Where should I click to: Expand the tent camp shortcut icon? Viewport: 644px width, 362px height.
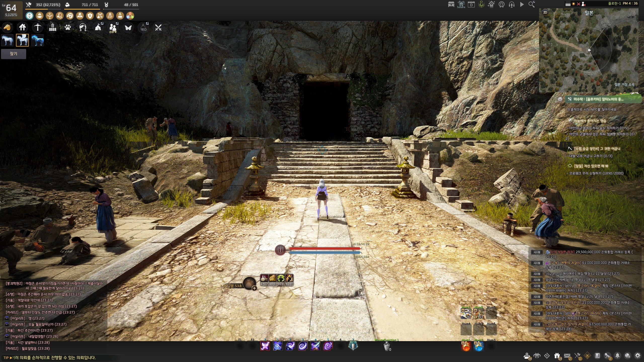tap(98, 27)
